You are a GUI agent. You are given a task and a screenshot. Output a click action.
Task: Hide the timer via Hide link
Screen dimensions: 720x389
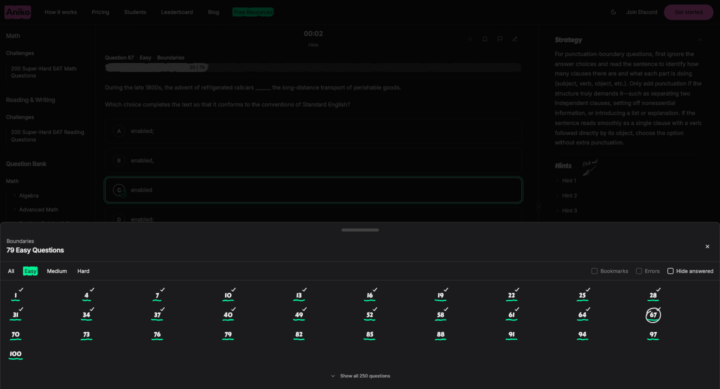313,45
